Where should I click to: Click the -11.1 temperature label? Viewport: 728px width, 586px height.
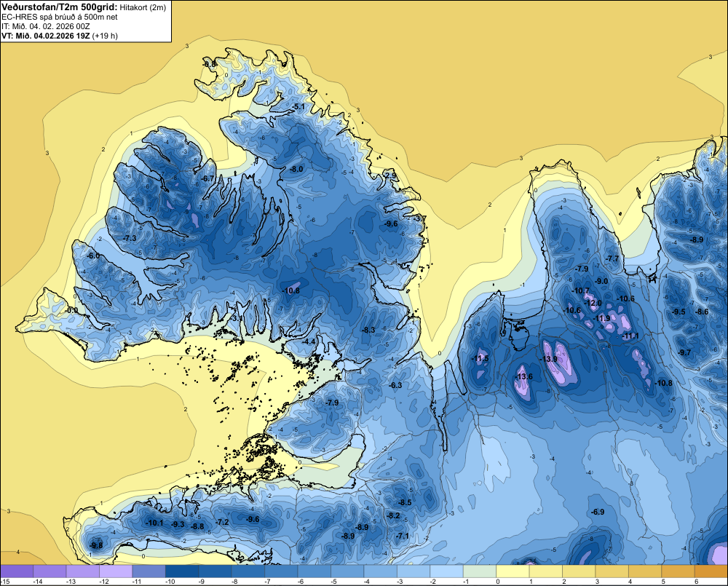pyautogui.click(x=630, y=336)
